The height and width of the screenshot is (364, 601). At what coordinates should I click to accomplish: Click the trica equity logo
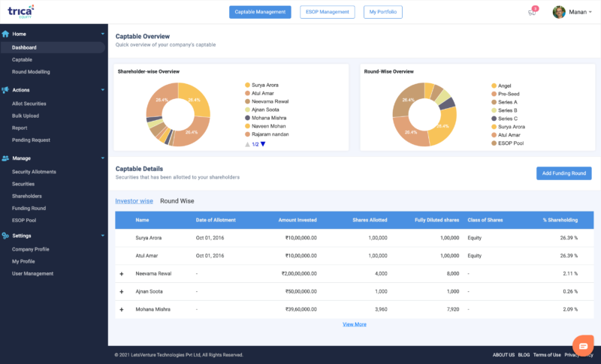21,11
